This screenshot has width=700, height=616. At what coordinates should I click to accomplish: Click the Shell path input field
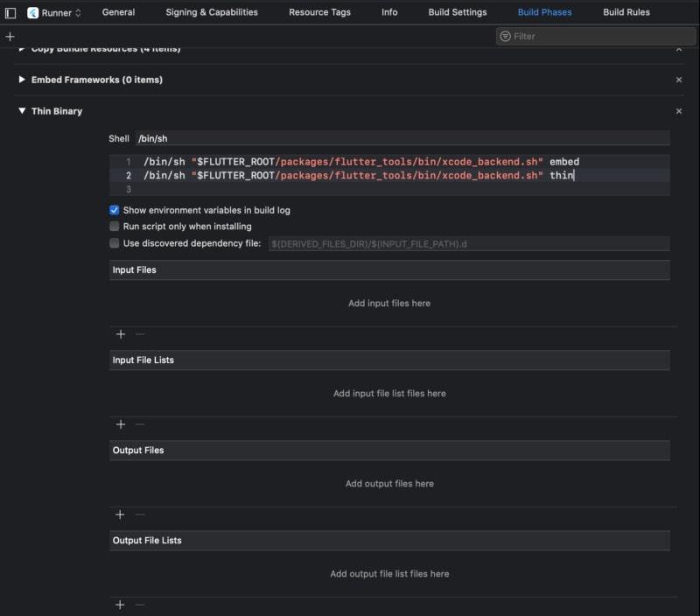coord(402,138)
